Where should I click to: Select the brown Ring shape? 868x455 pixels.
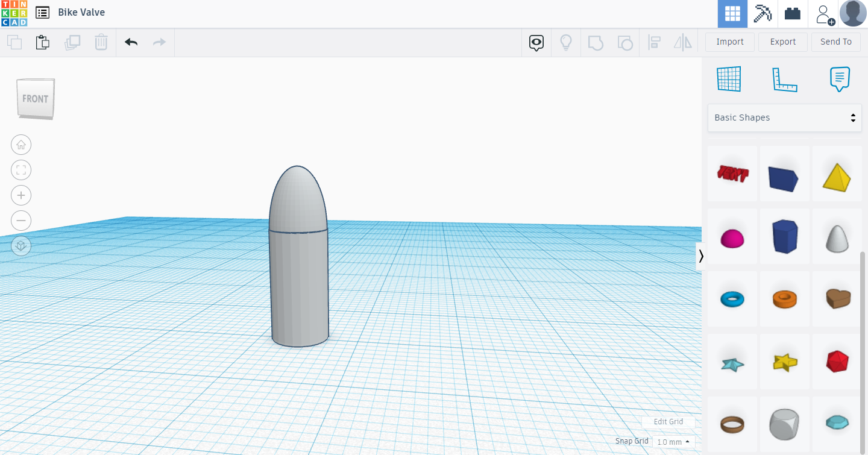pyautogui.click(x=732, y=424)
